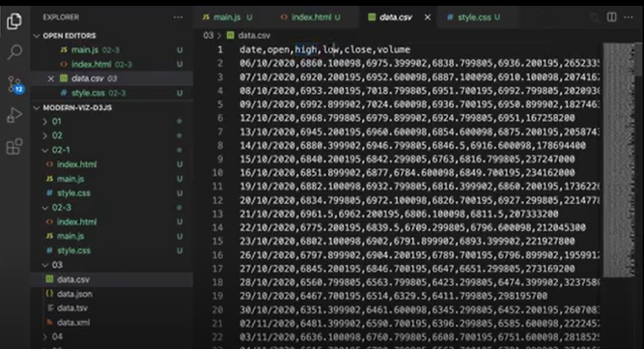The image size is (644, 349).
Task: Open Source Control with 12 changes
Action: 15,84
